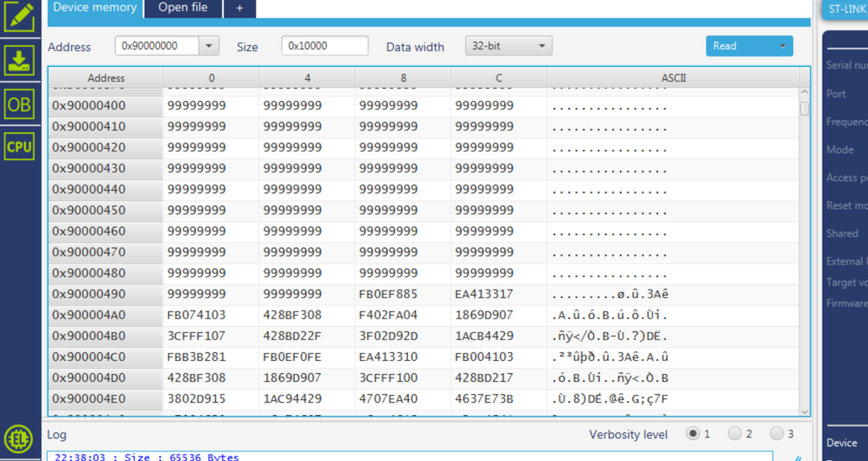Select address row 0x90000460

coord(106,231)
